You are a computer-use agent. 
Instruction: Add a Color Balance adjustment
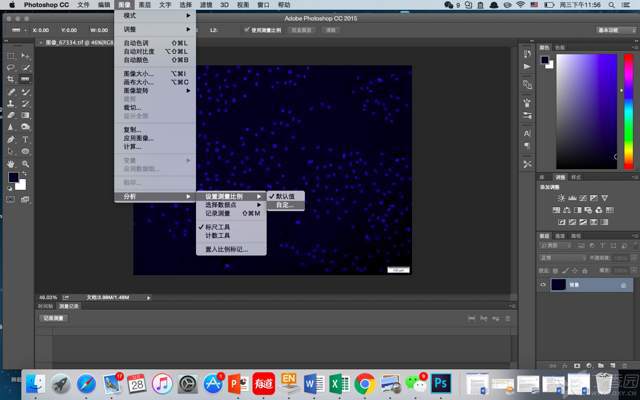pyautogui.click(x=567, y=210)
